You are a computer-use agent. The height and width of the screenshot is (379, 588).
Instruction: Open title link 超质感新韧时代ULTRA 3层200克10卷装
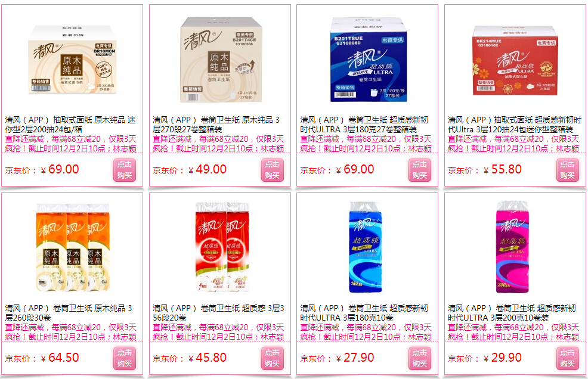[512, 313]
